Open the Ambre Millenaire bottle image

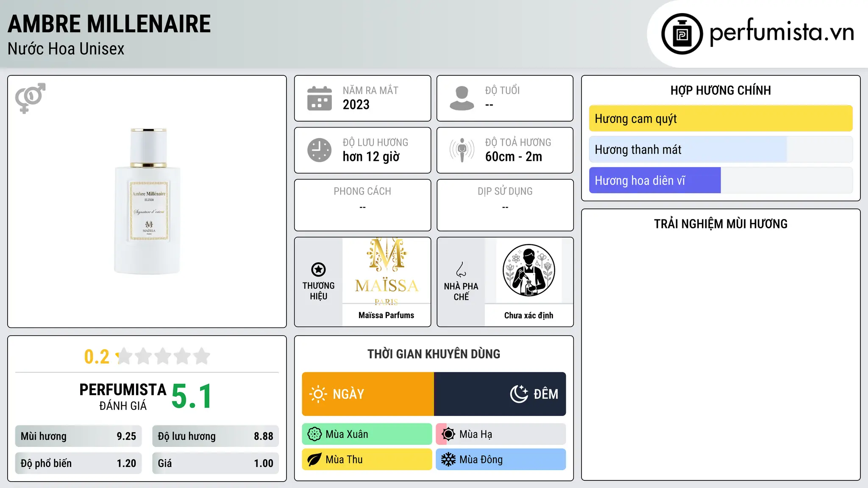[147, 201]
